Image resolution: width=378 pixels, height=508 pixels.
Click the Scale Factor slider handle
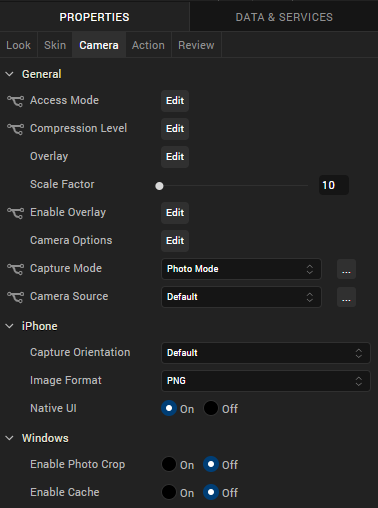159,186
